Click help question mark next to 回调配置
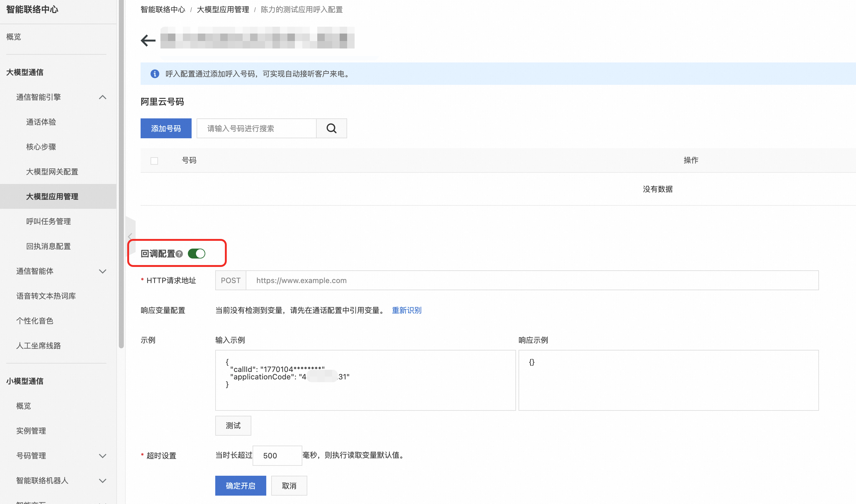This screenshot has width=856, height=504. coord(179,254)
